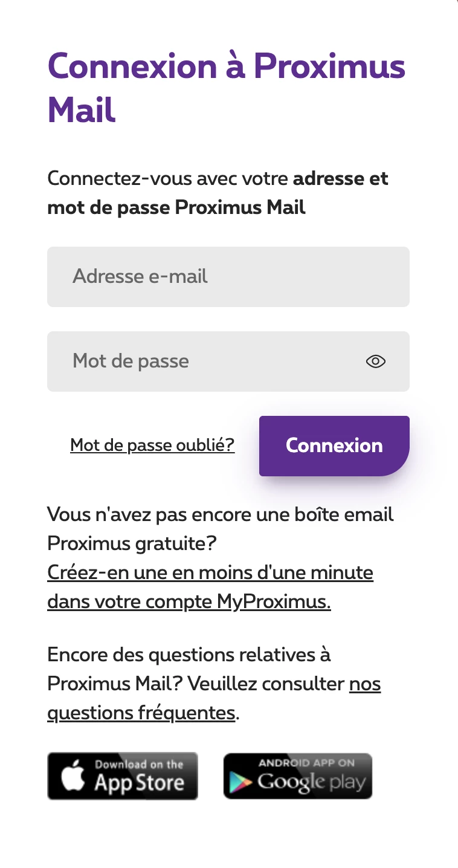458x868 pixels.
Task: Click the Encore des questions relatives à text
Action: tap(189, 655)
